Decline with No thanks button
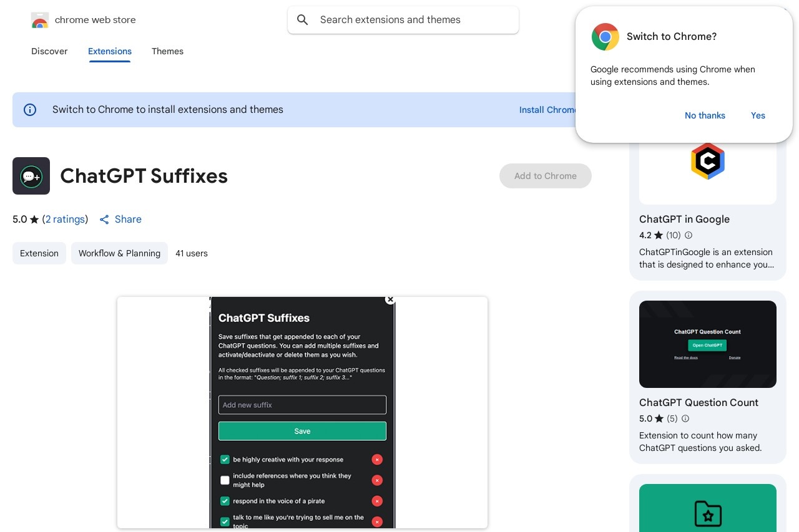799x532 pixels. pyautogui.click(x=705, y=115)
